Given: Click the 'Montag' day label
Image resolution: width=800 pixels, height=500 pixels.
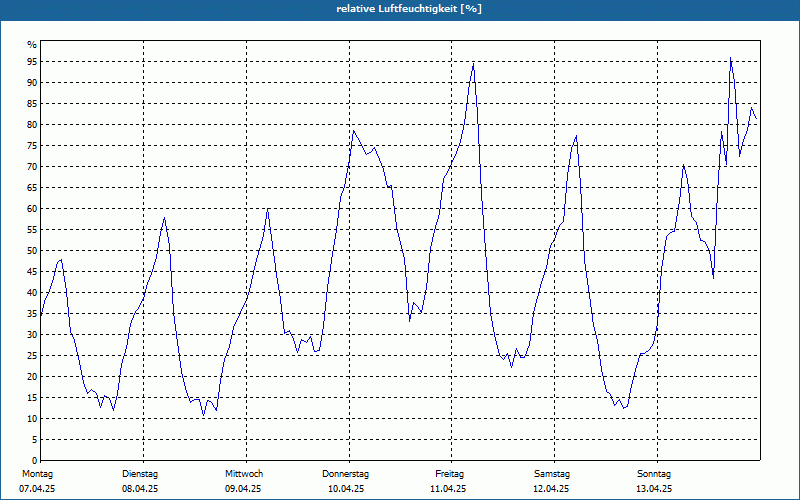Looking at the screenshot, I should [37, 474].
